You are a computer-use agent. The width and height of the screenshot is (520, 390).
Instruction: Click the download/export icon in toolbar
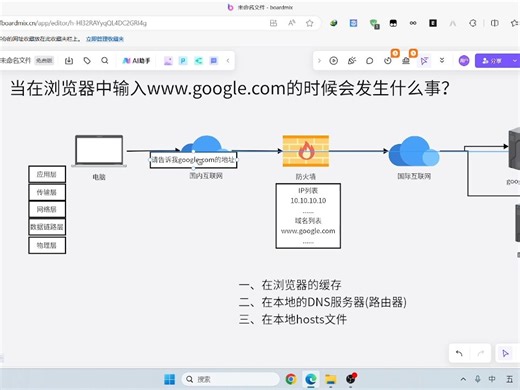tap(69, 61)
